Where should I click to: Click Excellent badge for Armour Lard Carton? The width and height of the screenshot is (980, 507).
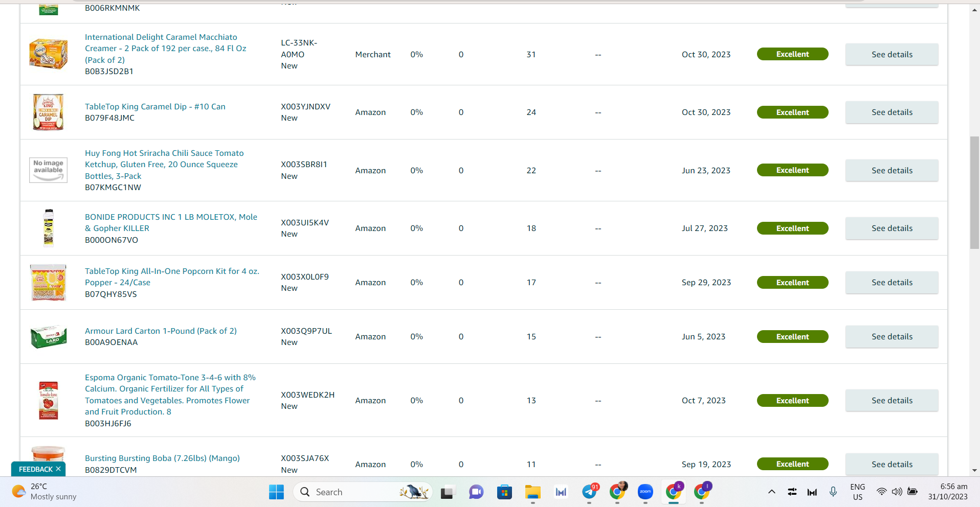tap(792, 336)
